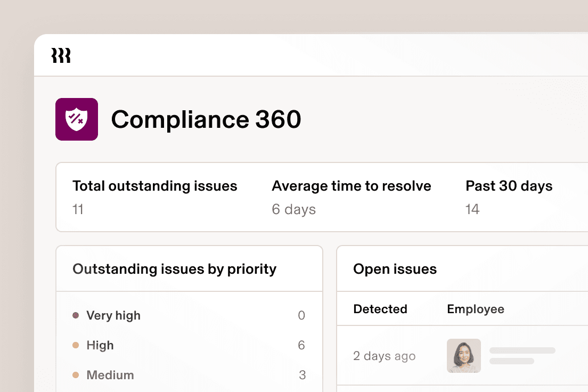Click the Past 30 days value 14

(472, 209)
